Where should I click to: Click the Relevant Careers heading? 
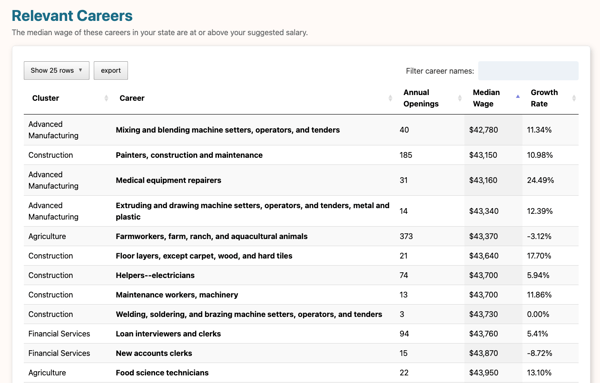pos(72,16)
